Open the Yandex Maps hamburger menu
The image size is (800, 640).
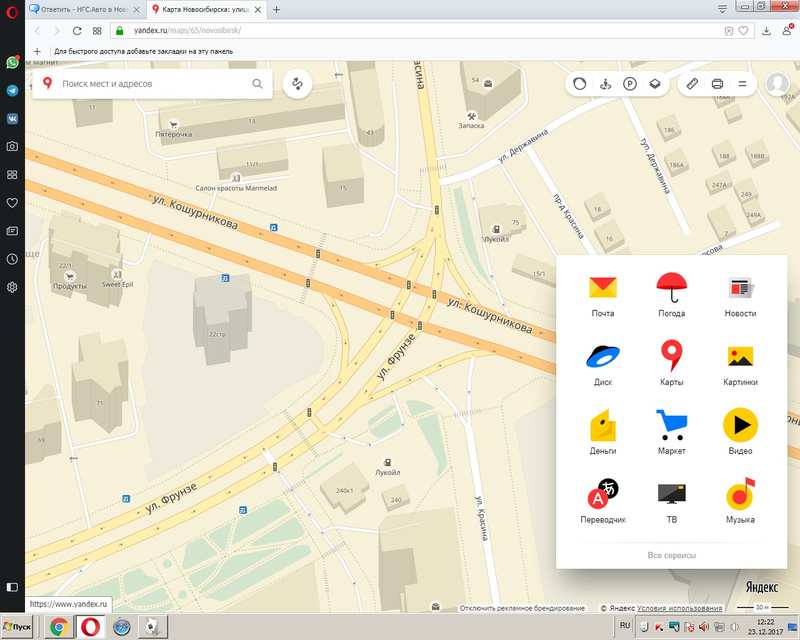click(742, 85)
